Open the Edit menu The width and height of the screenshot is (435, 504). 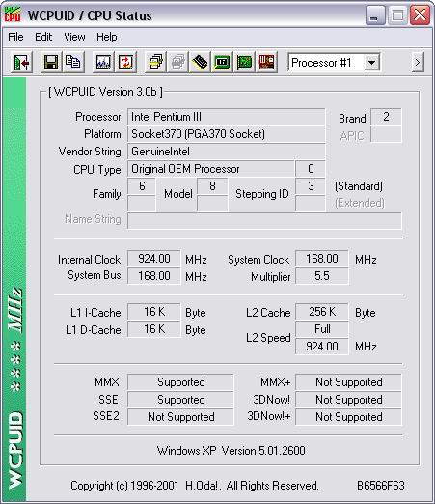pyautogui.click(x=43, y=37)
